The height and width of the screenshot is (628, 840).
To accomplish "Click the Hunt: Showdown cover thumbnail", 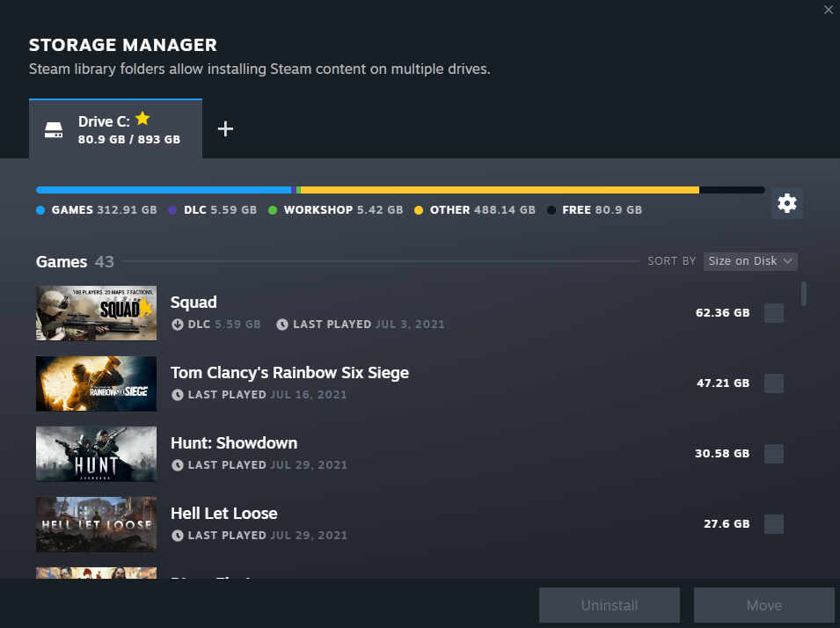I will (96, 454).
